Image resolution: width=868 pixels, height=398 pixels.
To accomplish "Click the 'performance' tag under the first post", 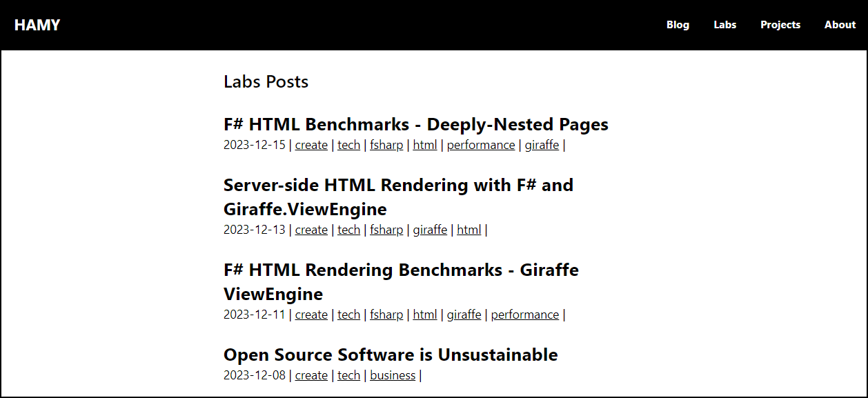I will pos(481,145).
